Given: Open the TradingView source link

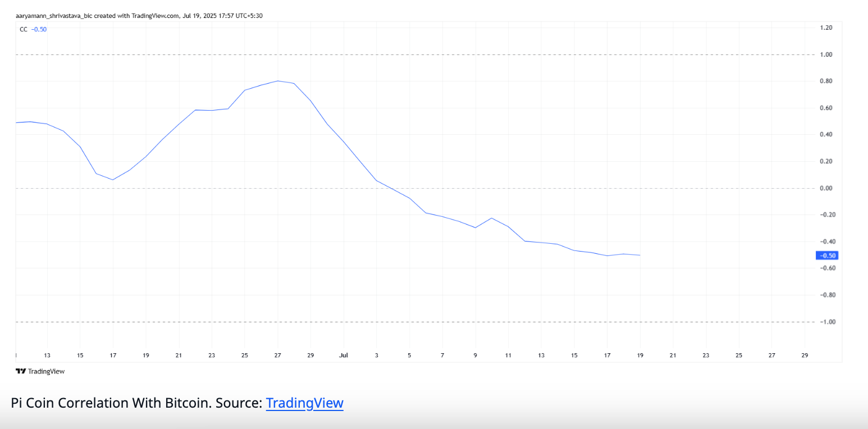Looking at the screenshot, I should [x=304, y=403].
